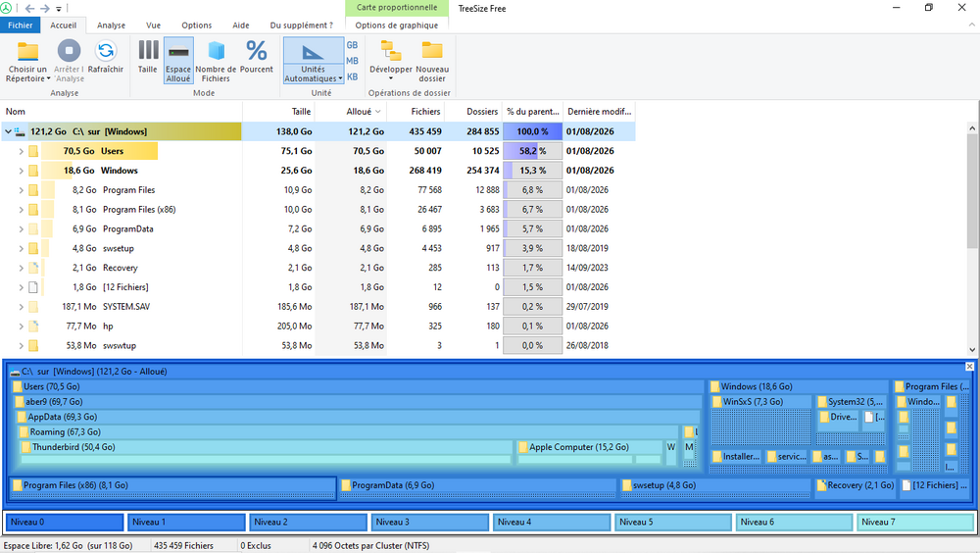
Task: Click the 100,0 % bar of root row
Action: [532, 131]
